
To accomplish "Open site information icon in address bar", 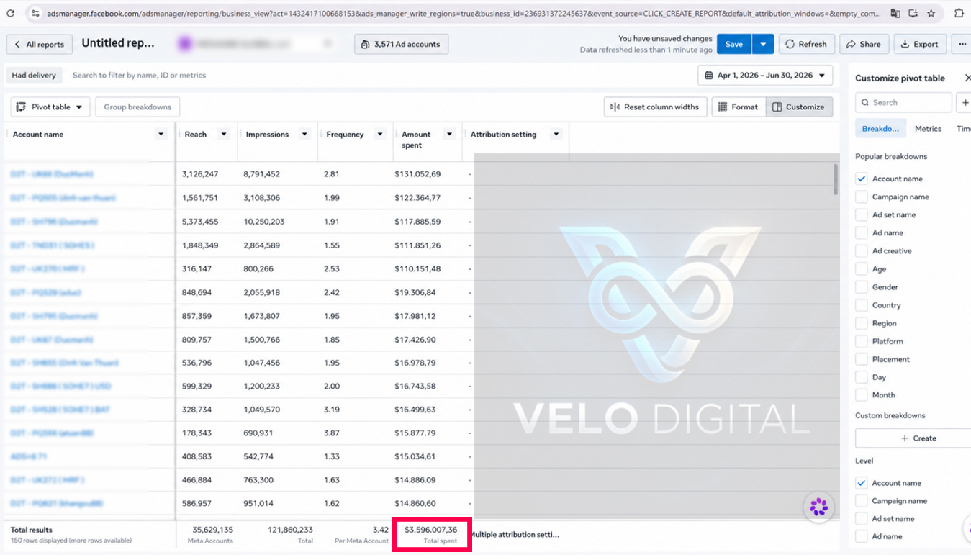I will pyautogui.click(x=34, y=13).
